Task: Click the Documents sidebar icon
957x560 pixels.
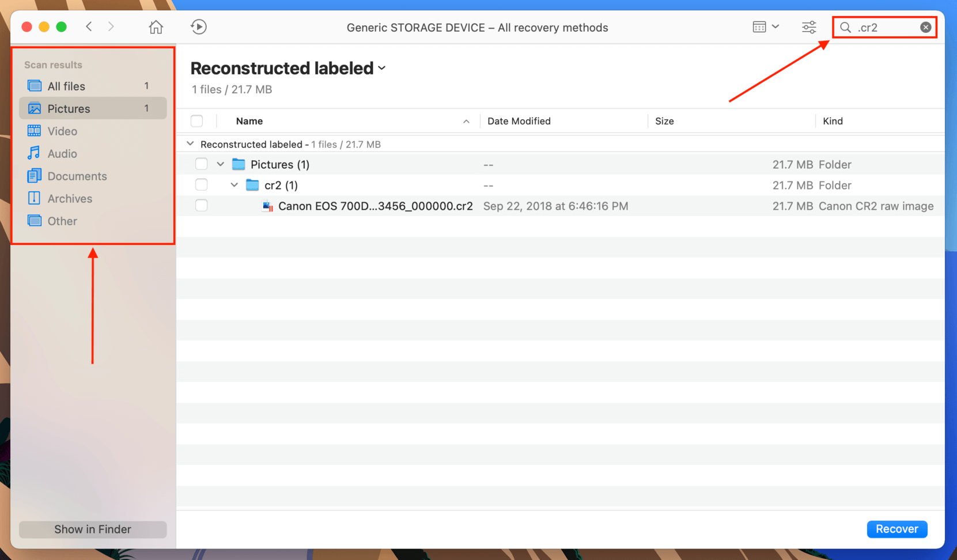Action: pos(35,176)
